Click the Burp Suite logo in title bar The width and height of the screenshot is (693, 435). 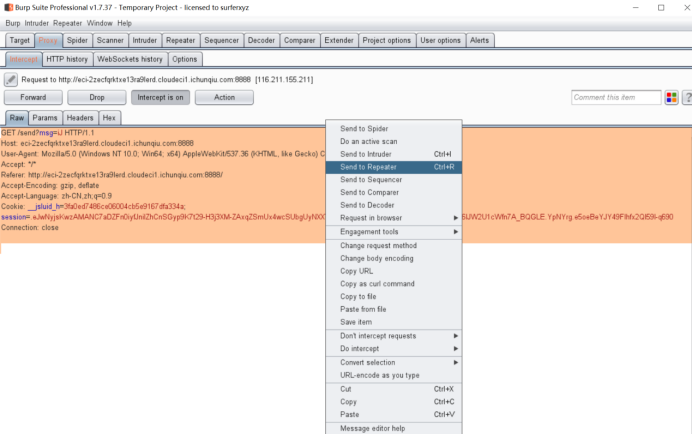coord(8,8)
